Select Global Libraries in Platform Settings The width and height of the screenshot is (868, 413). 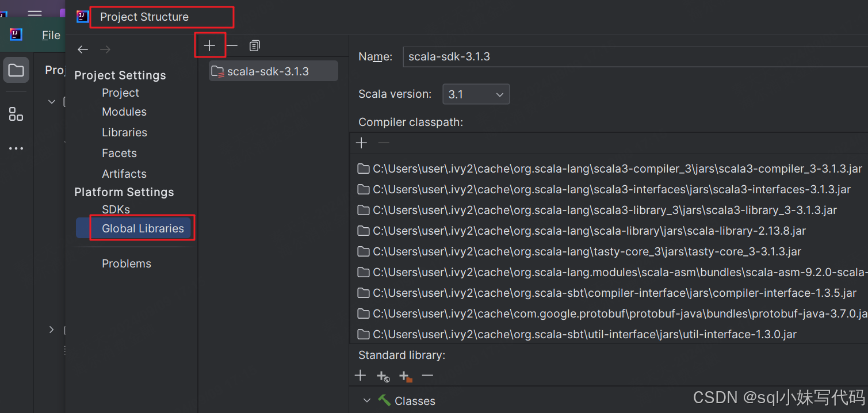pyautogui.click(x=142, y=228)
